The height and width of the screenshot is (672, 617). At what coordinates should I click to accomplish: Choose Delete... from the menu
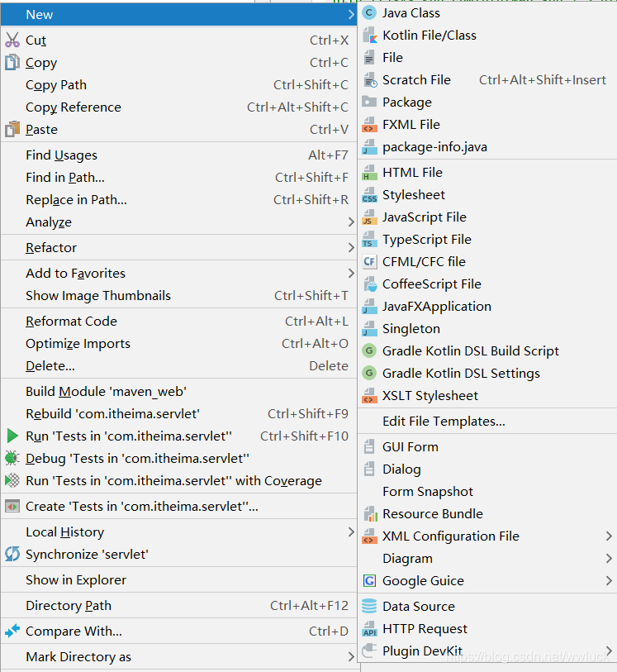[x=178, y=366]
